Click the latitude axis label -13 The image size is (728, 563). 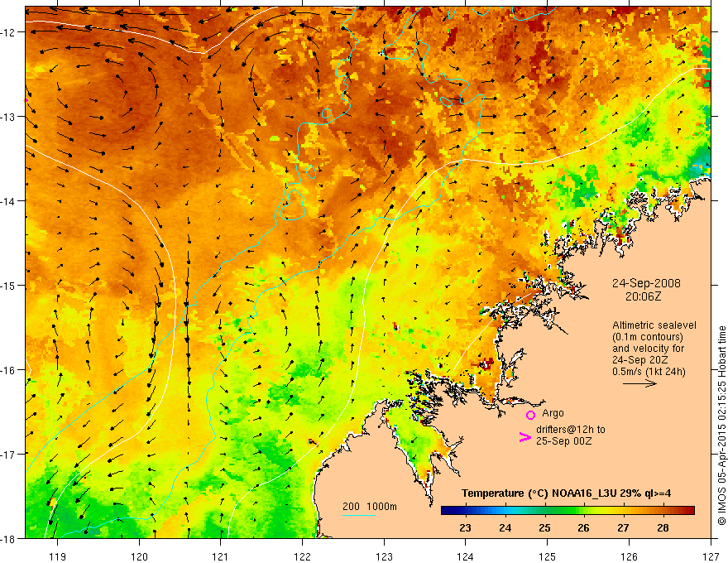(9, 117)
